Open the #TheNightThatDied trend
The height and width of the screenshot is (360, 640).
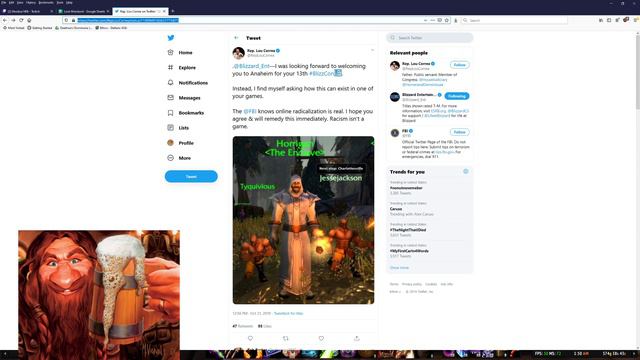(x=408, y=230)
